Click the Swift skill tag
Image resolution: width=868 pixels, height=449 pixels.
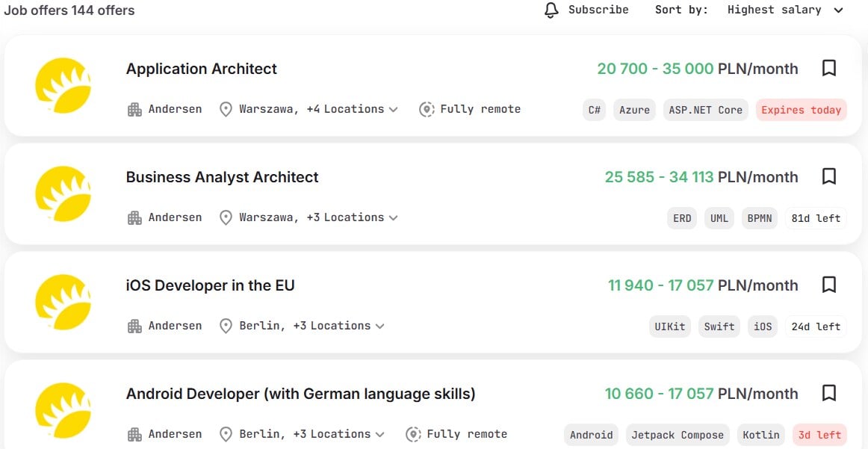(x=719, y=326)
